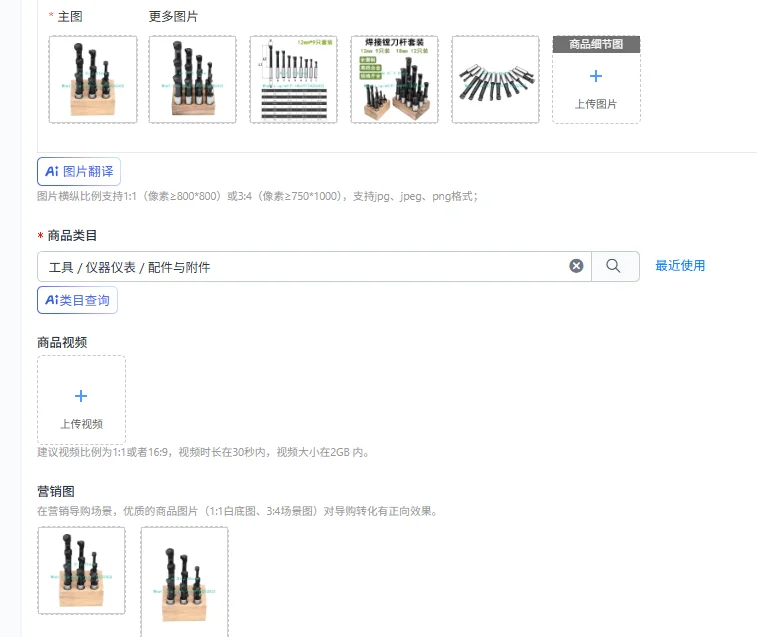Click the video ratio hint text about 2GB
Image resolution: width=757 pixels, height=637 pixels.
click(x=204, y=452)
